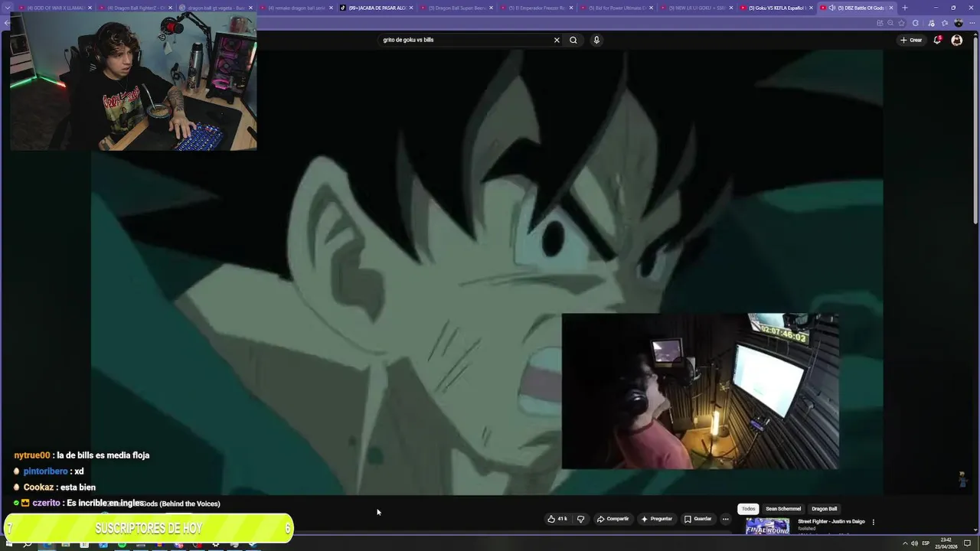Open options for Street Fighter suggested video
Image resolution: width=980 pixels, height=551 pixels.
pos(873,522)
